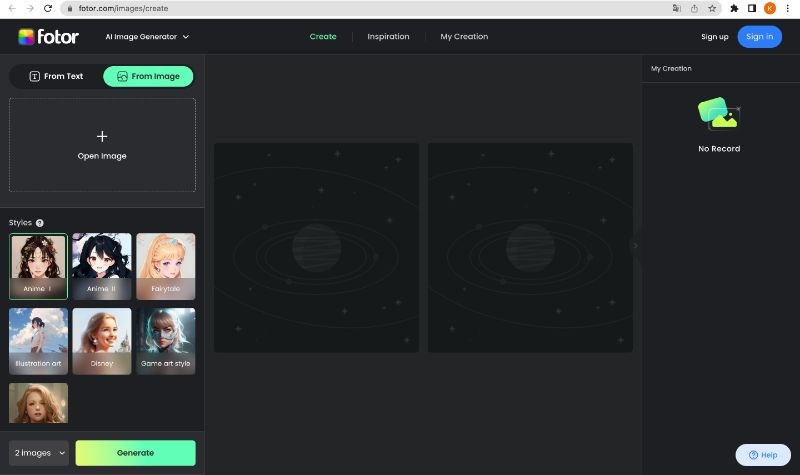Reload the page
This screenshot has height=475, width=800.
click(48, 8)
